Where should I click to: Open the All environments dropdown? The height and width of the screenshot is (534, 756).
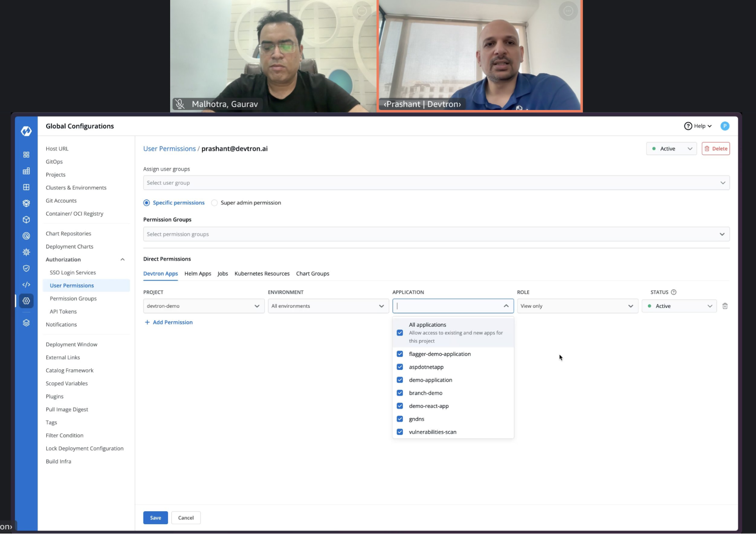(328, 306)
